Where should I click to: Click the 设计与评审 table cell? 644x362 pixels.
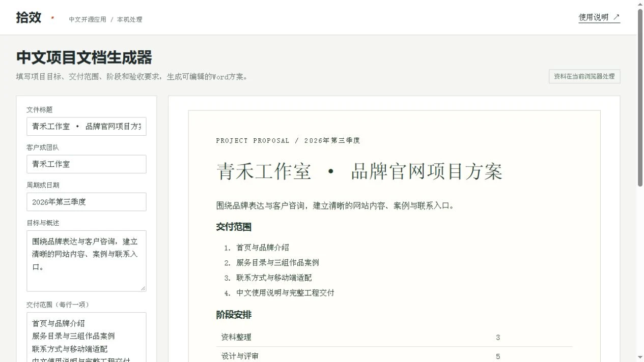240,356
